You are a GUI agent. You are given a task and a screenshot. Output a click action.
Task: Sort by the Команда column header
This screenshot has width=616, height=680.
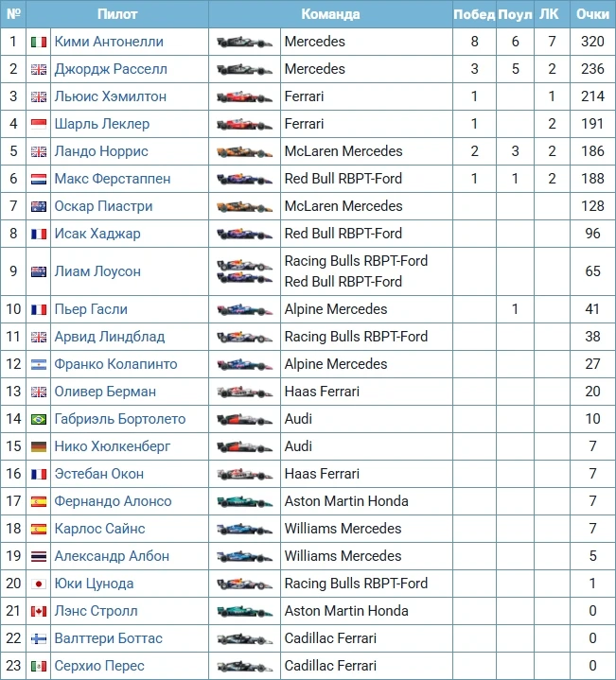pos(330,14)
